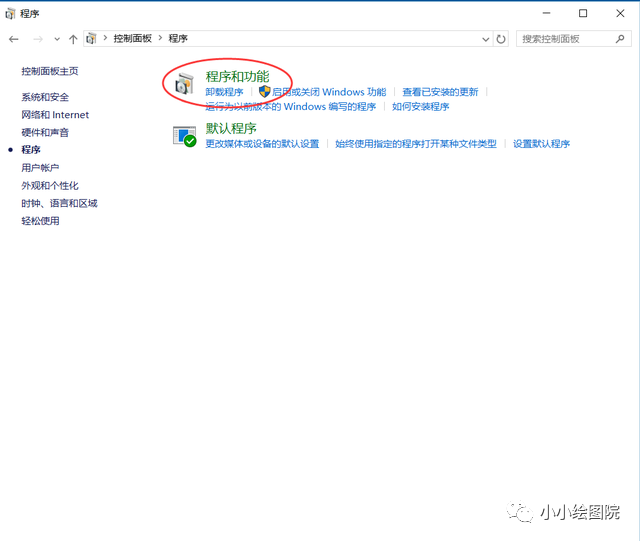
Task: Click 更改媒体或设备的默认设置 link
Action: click(x=262, y=144)
